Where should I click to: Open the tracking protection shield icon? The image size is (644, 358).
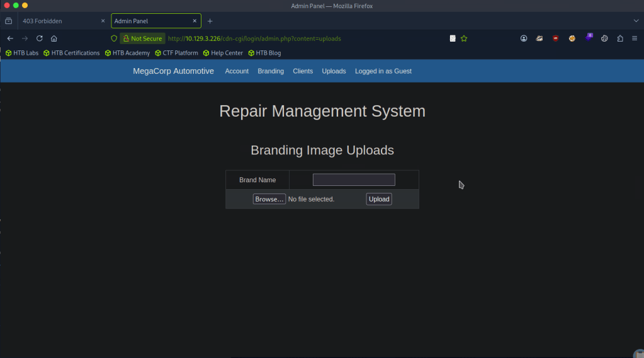114,38
